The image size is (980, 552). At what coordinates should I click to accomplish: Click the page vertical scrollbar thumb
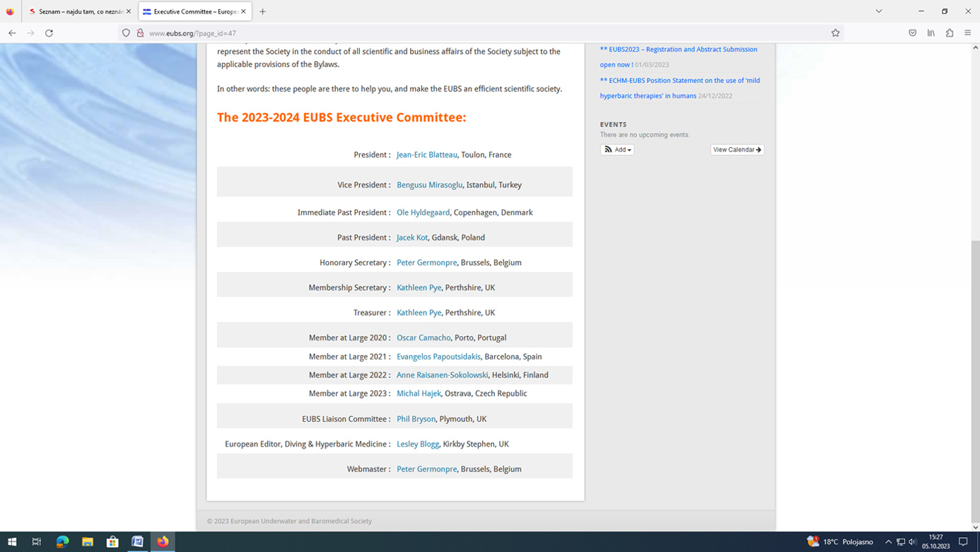point(976,381)
